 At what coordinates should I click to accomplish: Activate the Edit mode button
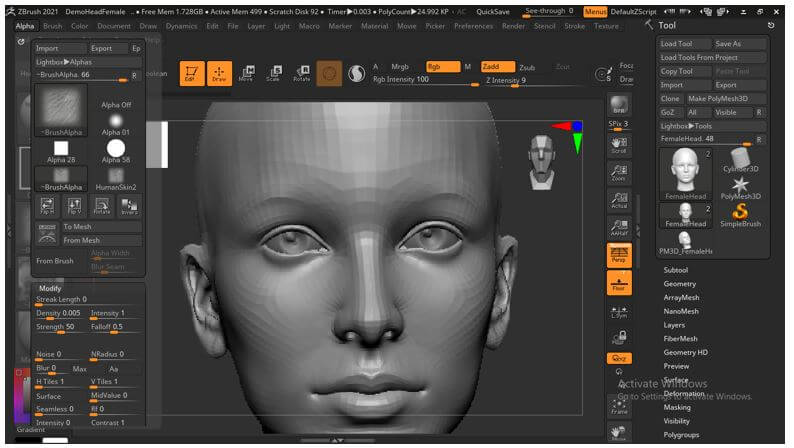coord(191,73)
